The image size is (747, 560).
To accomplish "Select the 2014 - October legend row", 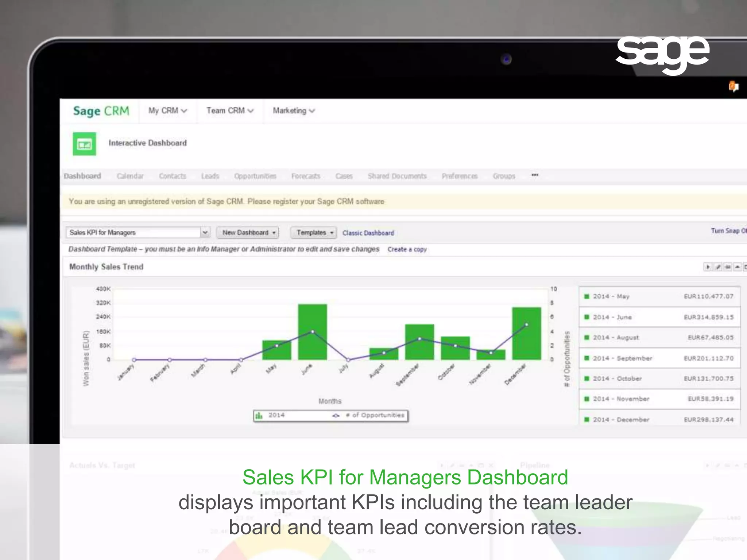I will [659, 378].
